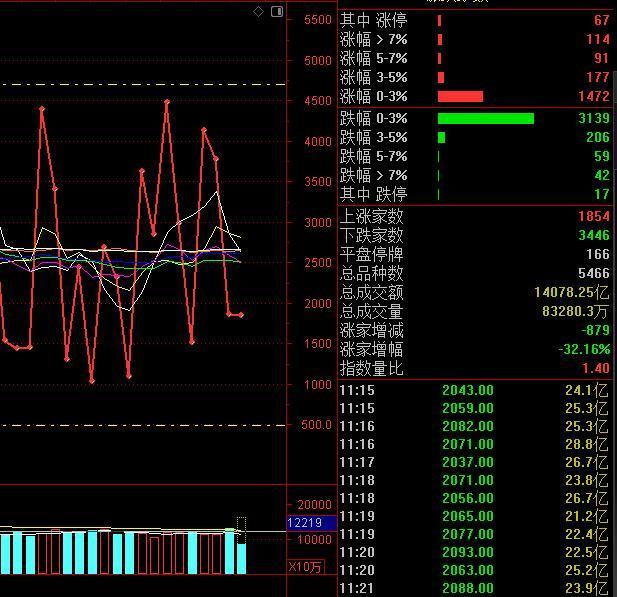
Task: Click the 总成交额 value 14078.25亿
Action: 572,292
